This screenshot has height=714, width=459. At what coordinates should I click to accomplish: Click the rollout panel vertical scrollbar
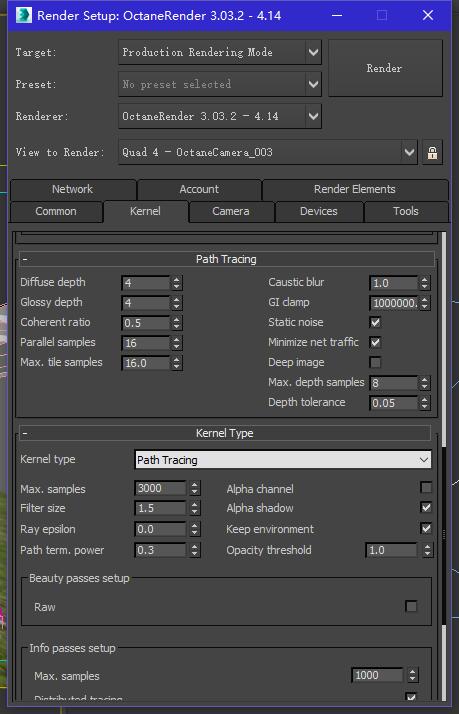coord(444,466)
